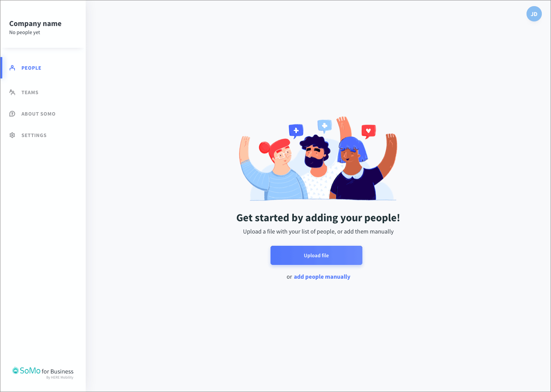
Task: Click the Upload file button
Action: [316, 255]
